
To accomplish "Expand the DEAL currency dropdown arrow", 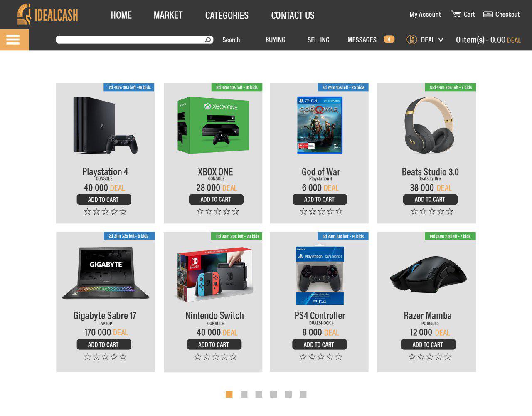I will click(441, 40).
